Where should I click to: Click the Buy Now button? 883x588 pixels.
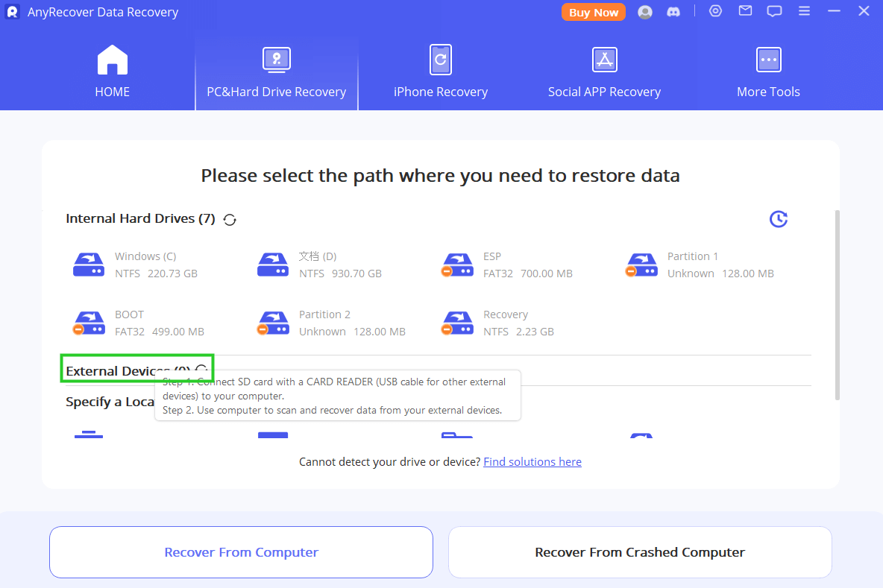pyautogui.click(x=594, y=12)
